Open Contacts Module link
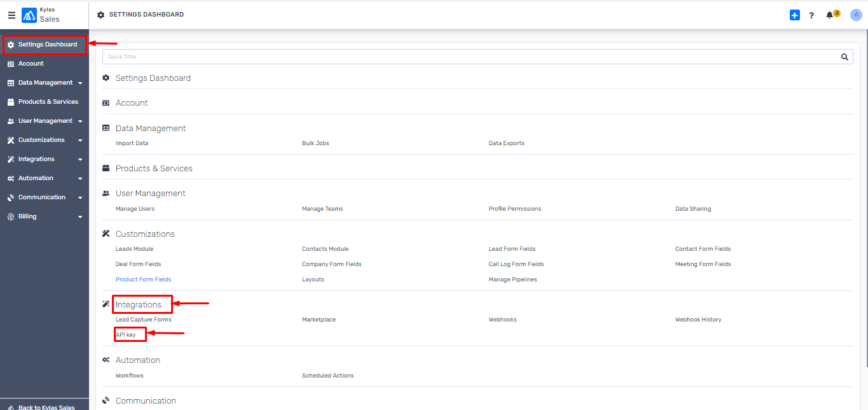 coord(326,249)
